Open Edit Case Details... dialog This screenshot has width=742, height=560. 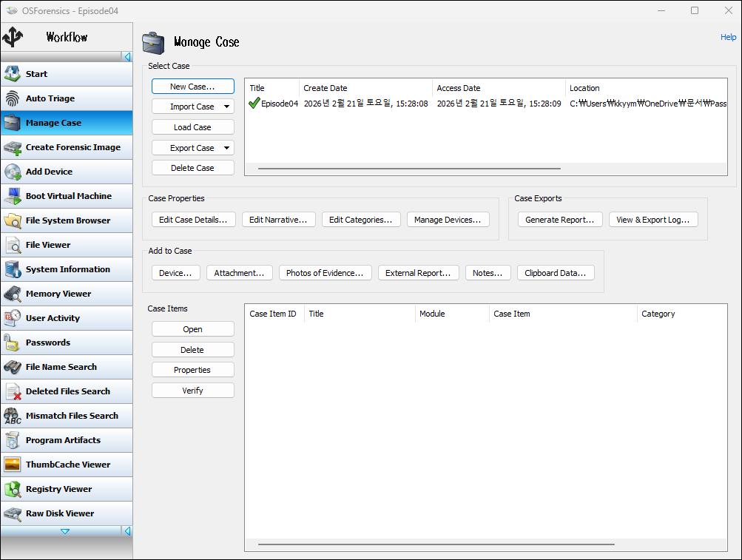(194, 220)
